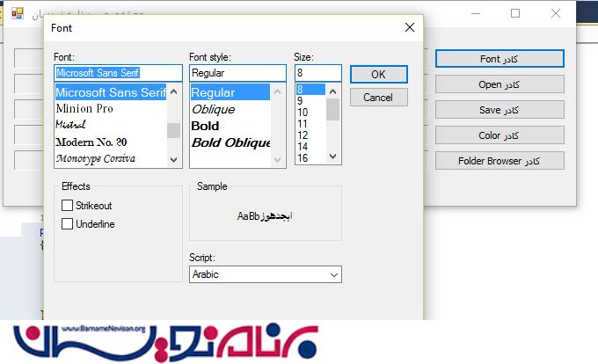598x364 pixels.
Task: Click the Font name input field
Action: 118,73
